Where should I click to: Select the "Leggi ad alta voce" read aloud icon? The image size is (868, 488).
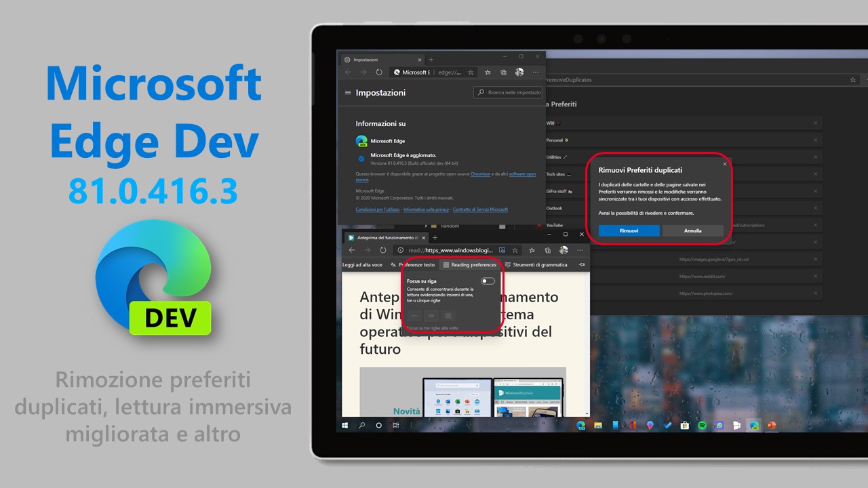[x=363, y=265]
